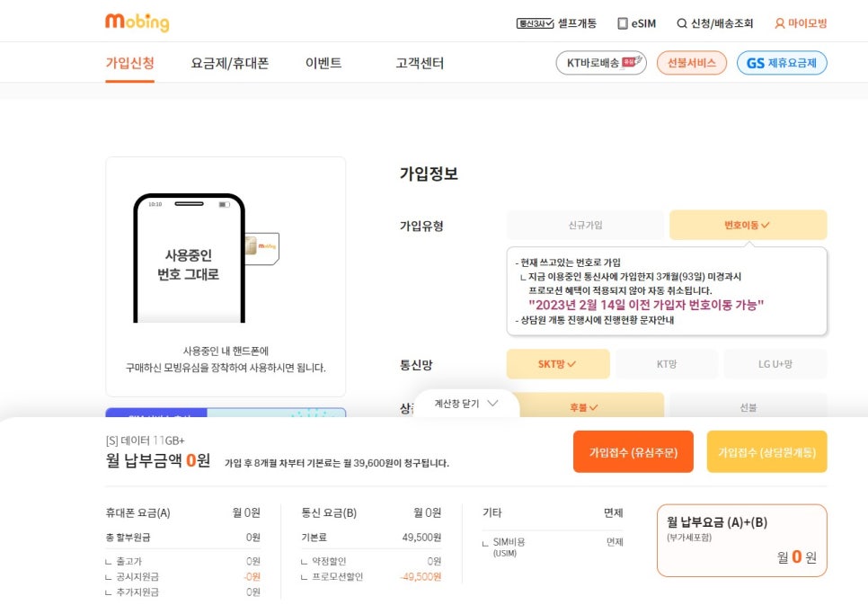
Task: Open 신청/배송조회 order lookup
Action: (x=722, y=23)
